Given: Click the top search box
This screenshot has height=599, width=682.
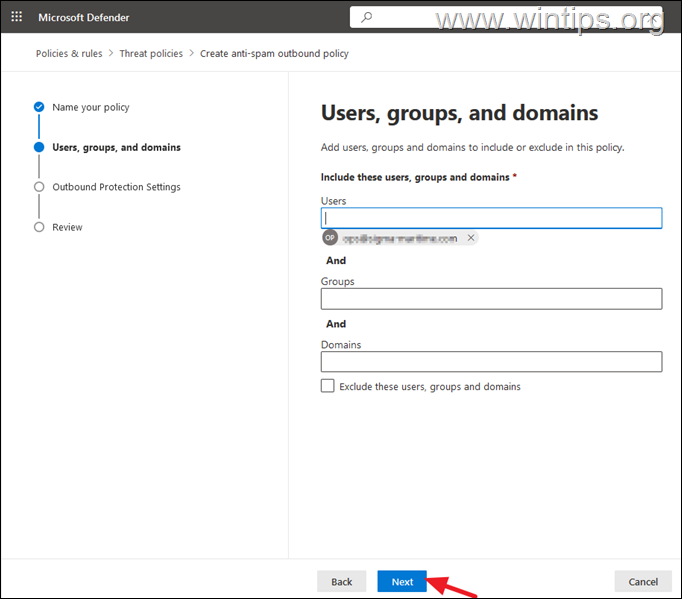Looking at the screenshot, I should [x=506, y=17].
